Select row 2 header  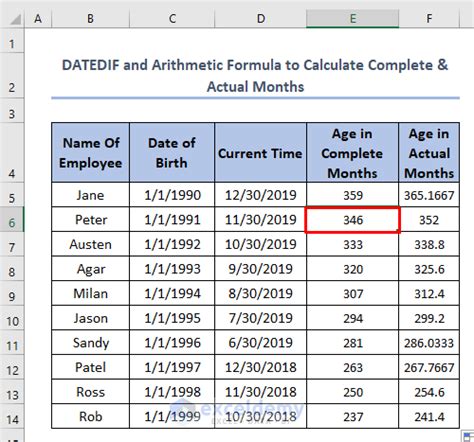(12, 75)
